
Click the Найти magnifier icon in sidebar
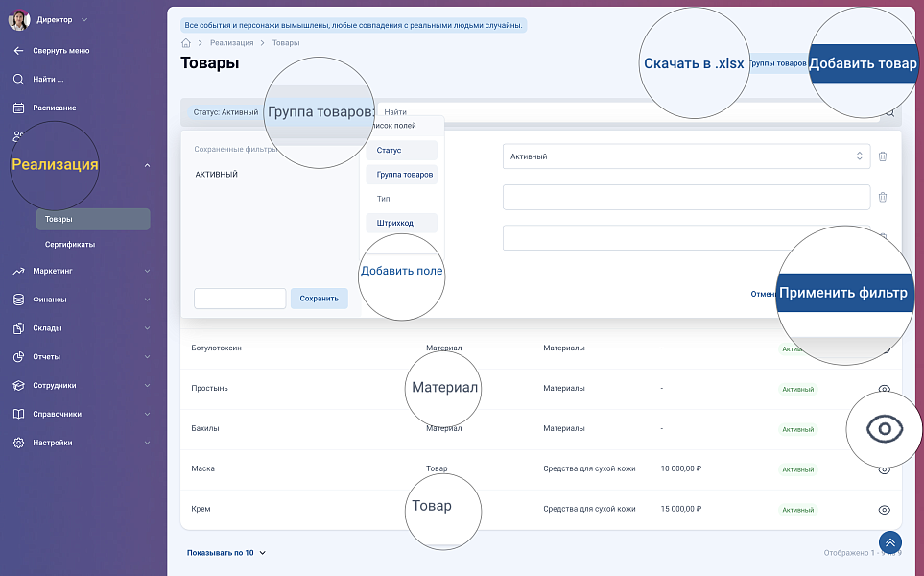point(18,79)
